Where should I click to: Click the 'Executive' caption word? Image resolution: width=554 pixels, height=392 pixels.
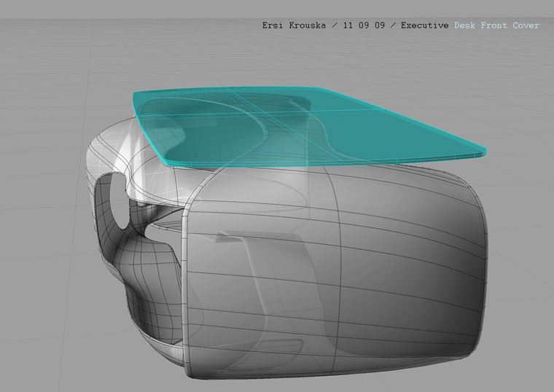coord(424,26)
